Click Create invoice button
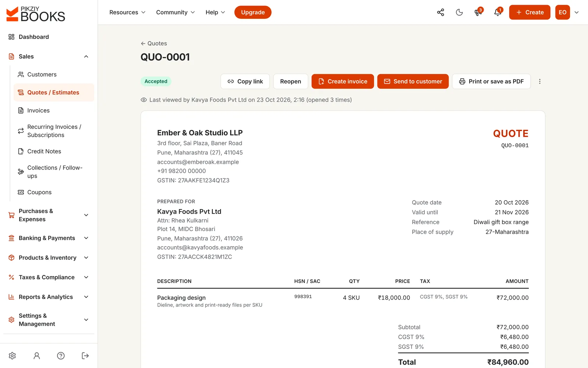This screenshot has width=588, height=368. pyautogui.click(x=343, y=81)
